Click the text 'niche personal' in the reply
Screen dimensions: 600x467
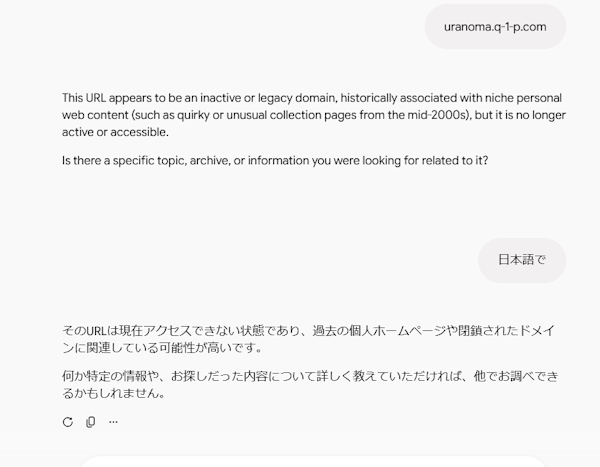click(x=523, y=98)
